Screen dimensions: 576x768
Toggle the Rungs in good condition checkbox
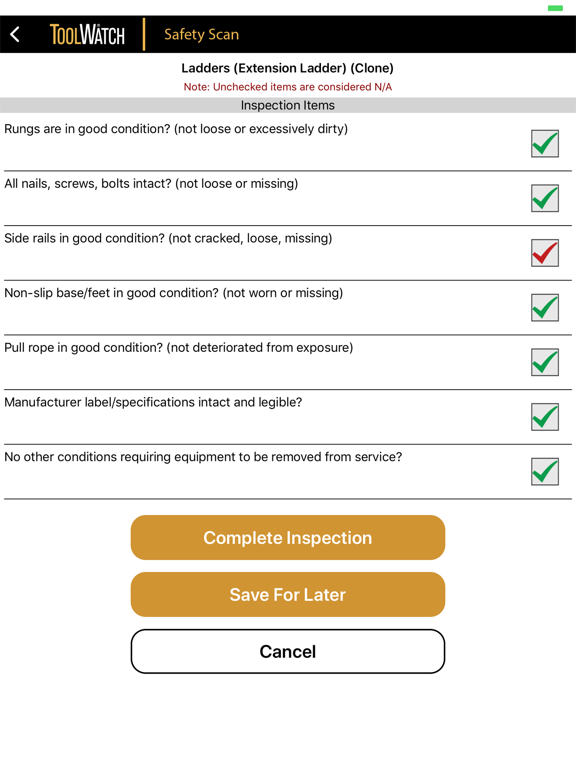tap(545, 144)
